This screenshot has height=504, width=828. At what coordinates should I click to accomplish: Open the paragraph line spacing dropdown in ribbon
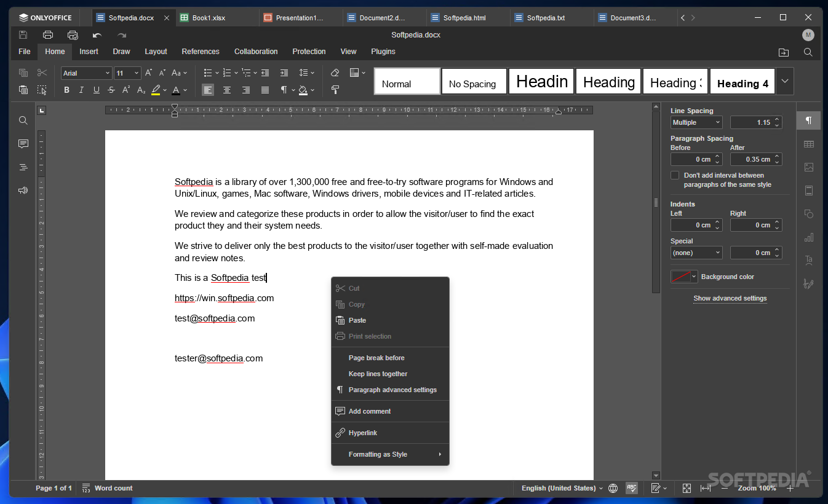(306, 73)
